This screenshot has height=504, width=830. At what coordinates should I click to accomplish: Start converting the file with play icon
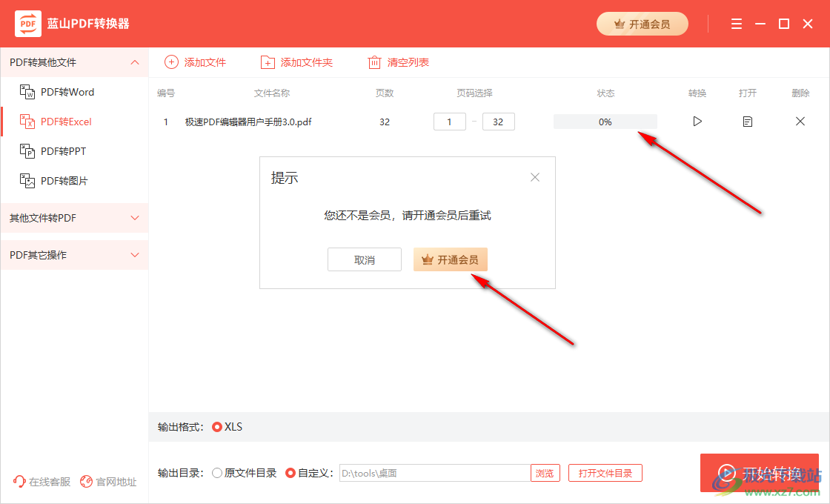(697, 122)
